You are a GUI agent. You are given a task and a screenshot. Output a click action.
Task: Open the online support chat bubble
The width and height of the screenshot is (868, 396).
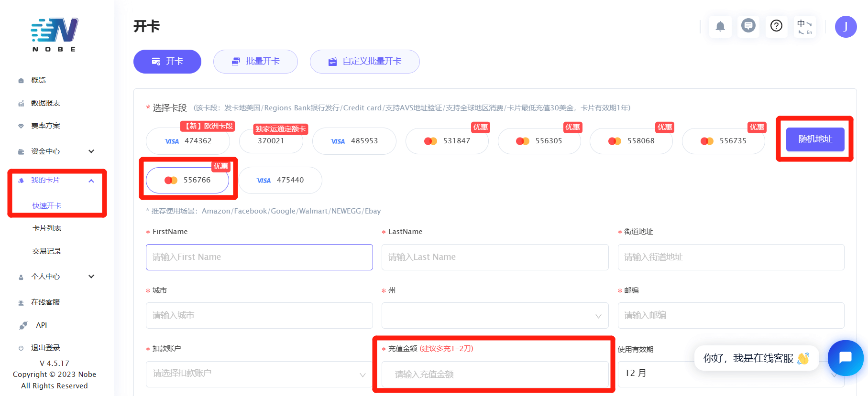pos(846,358)
